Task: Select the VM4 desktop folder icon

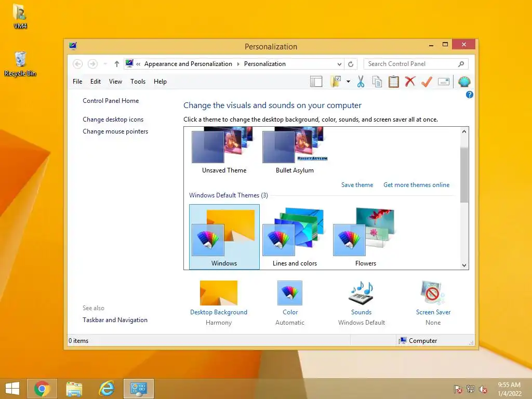Action: [20, 16]
